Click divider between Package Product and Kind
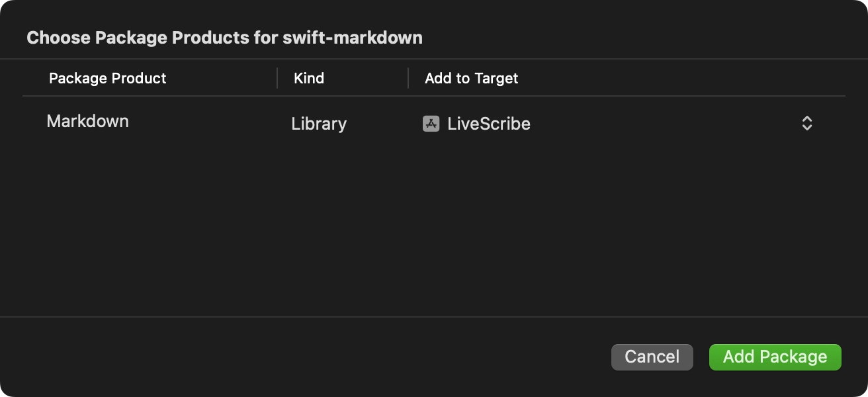868x397 pixels. coord(277,78)
